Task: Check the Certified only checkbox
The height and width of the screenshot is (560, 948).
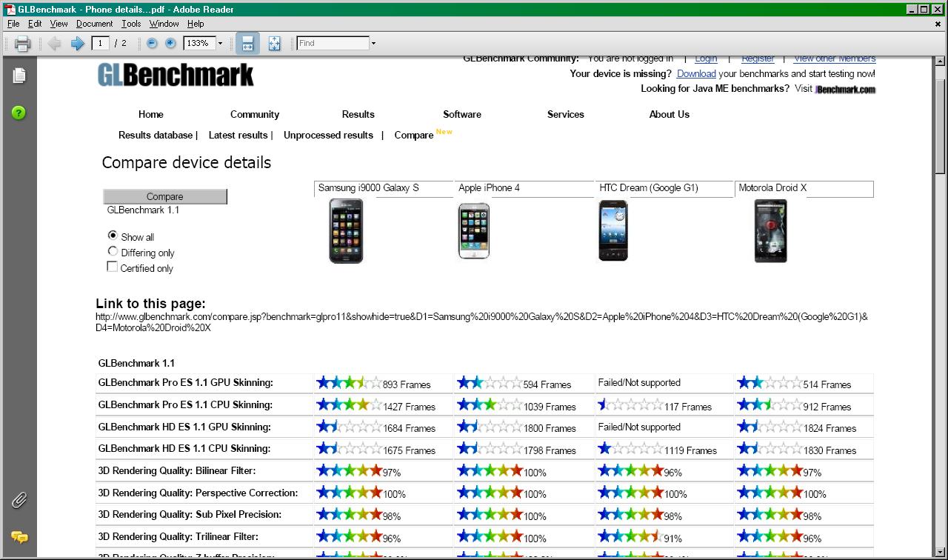Action: (x=113, y=267)
